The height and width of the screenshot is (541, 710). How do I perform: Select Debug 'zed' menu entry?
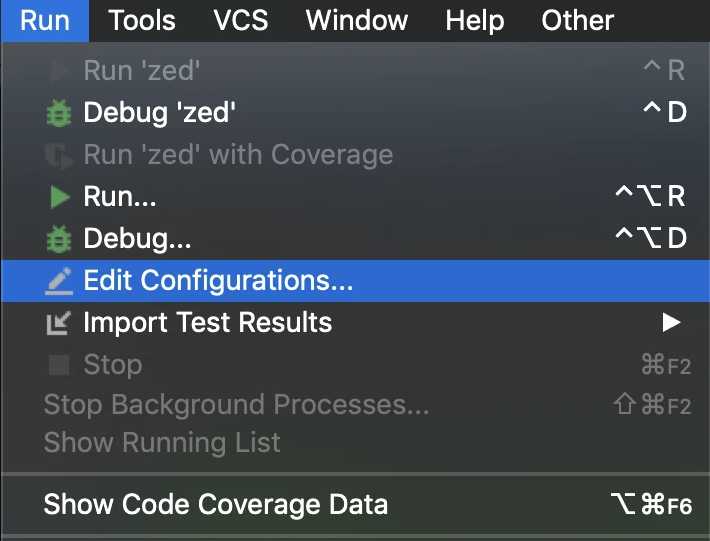tap(160, 113)
